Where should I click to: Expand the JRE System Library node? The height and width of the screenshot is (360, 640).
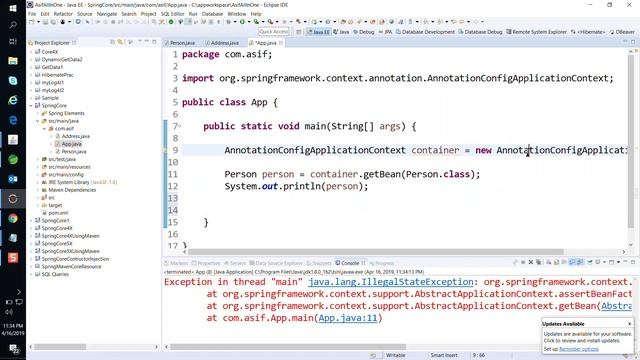pos(38,182)
